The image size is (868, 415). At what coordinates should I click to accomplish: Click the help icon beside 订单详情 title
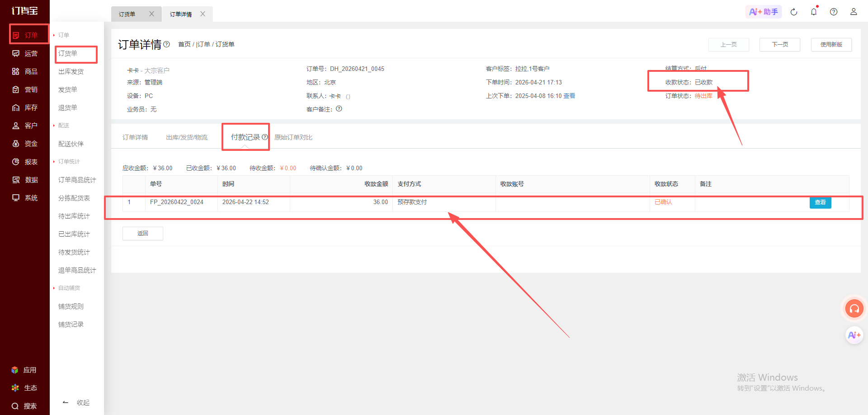point(166,44)
